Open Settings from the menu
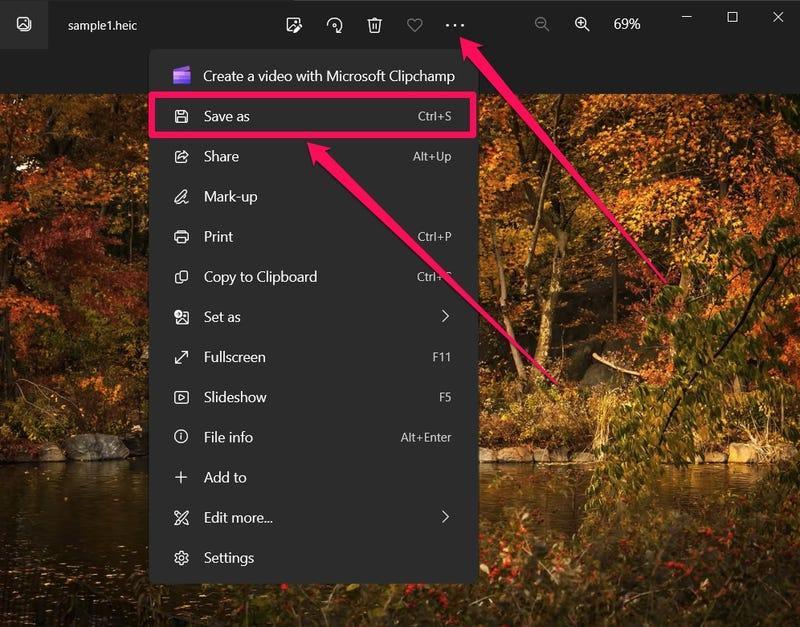The height and width of the screenshot is (627, 800). pyautogui.click(x=313, y=558)
